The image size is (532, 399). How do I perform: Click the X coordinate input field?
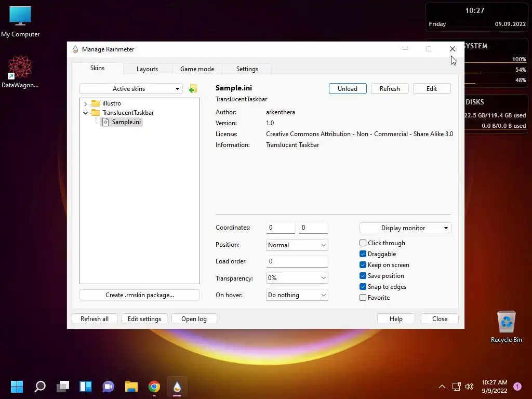pyautogui.click(x=281, y=228)
